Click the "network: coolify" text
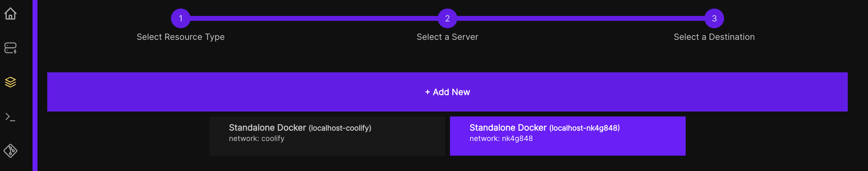 click(x=256, y=139)
